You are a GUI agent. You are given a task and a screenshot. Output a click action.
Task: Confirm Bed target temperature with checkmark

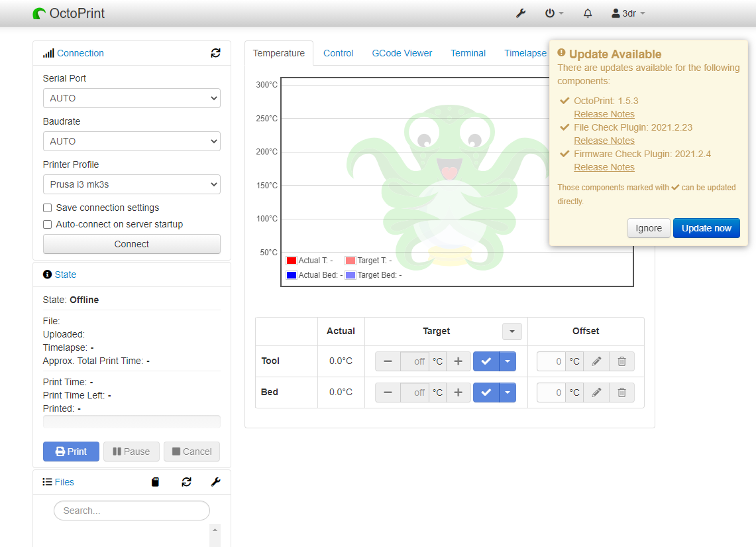(x=486, y=393)
